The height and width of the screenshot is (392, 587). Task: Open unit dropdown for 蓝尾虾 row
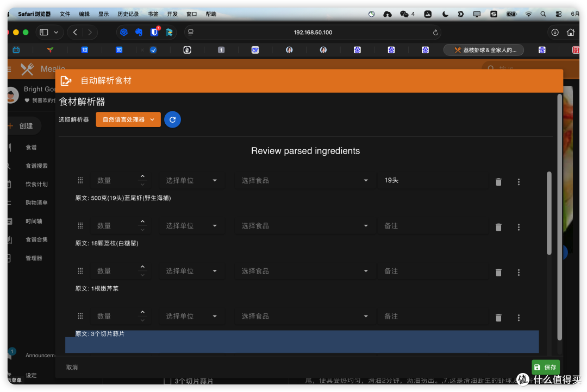(192, 180)
